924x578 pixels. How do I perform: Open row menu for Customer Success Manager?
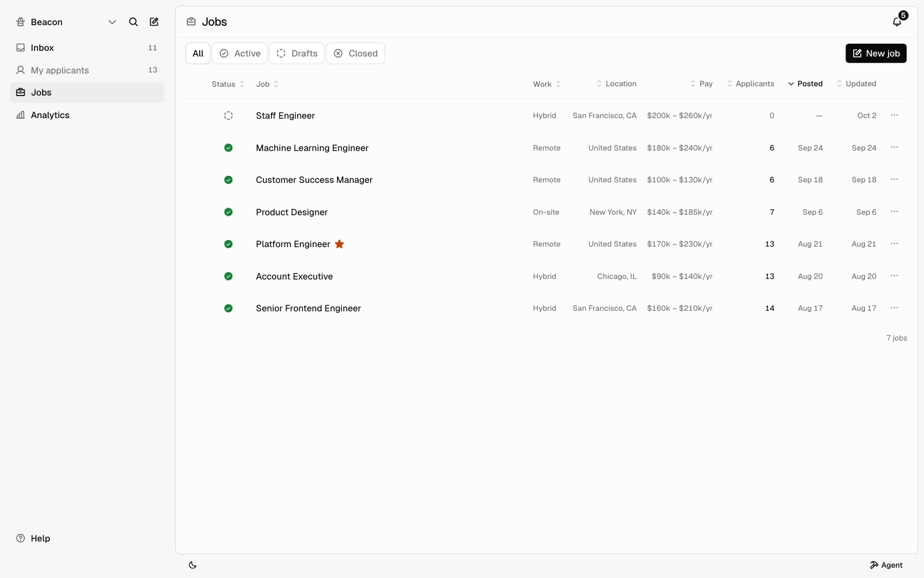tap(894, 179)
